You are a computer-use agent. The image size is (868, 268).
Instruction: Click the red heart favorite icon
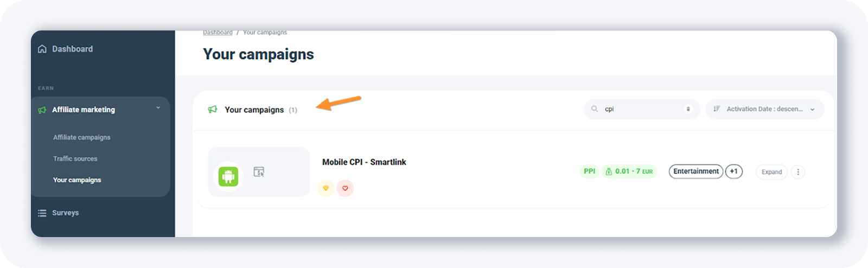click(x=345, y=188)
